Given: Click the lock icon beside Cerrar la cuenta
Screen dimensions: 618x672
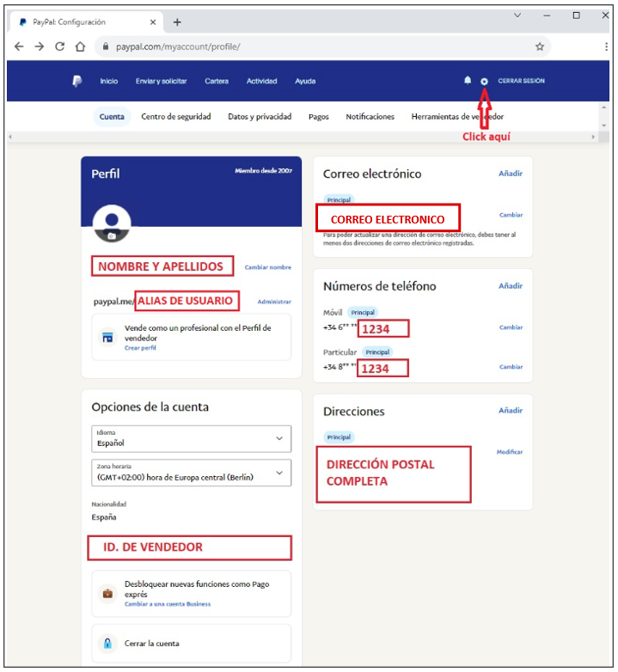Looking at the screenshot, I should [107, 644].
